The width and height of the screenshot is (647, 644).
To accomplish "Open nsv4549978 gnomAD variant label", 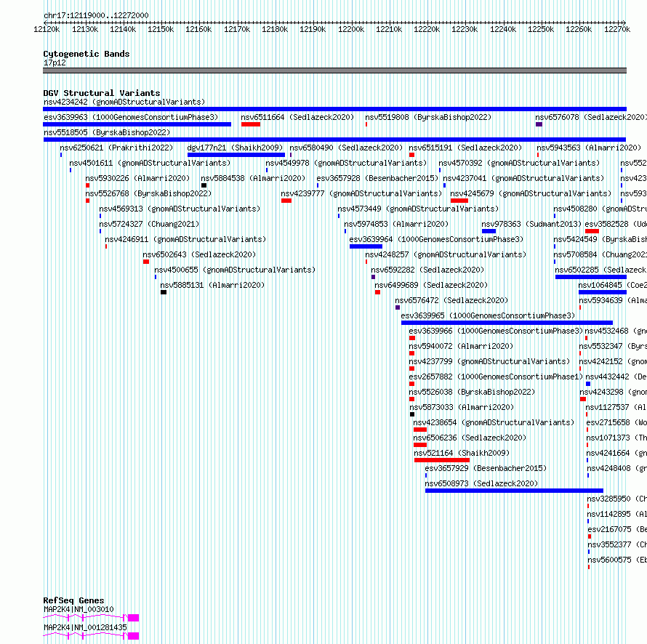I will point(346,163).
